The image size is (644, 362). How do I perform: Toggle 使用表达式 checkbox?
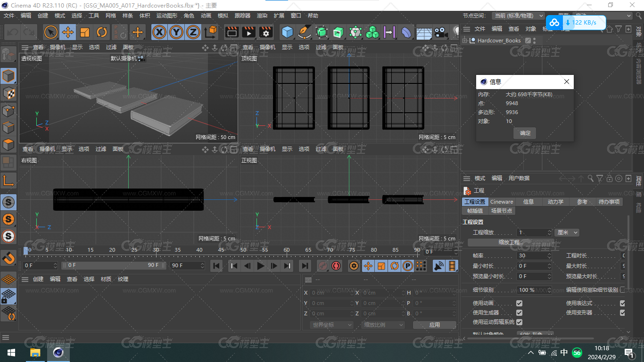pos(622,303)
